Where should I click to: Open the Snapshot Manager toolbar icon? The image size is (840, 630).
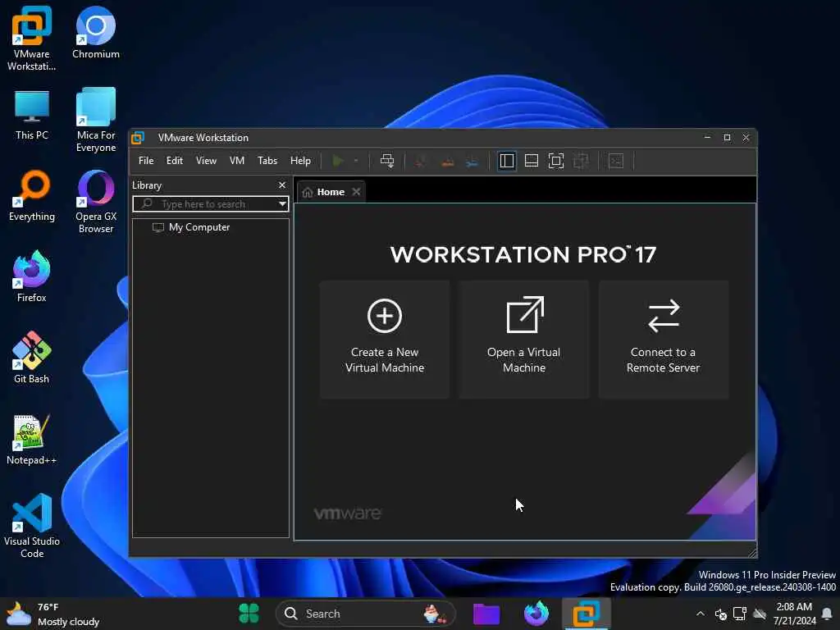coord(472,161)
